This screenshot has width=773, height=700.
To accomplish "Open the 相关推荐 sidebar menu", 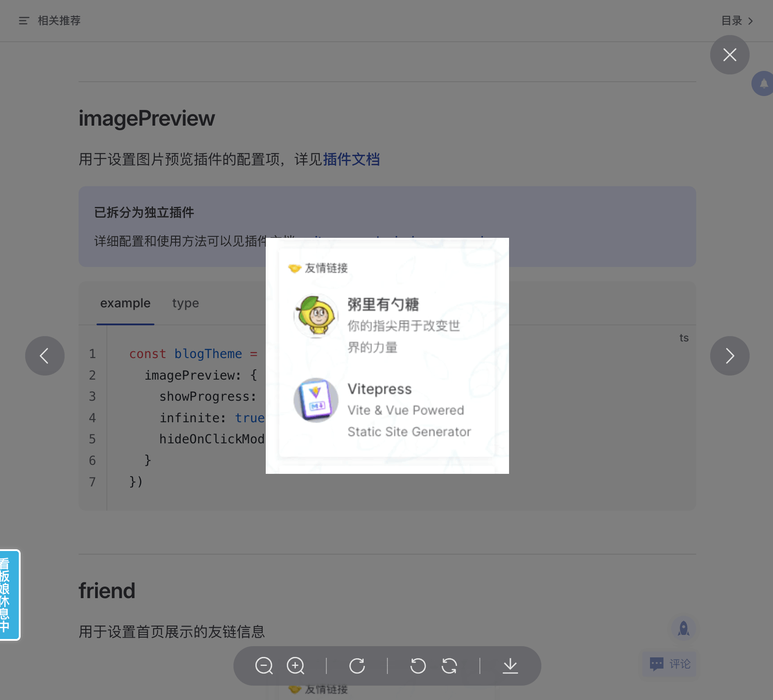I will 49,21.
